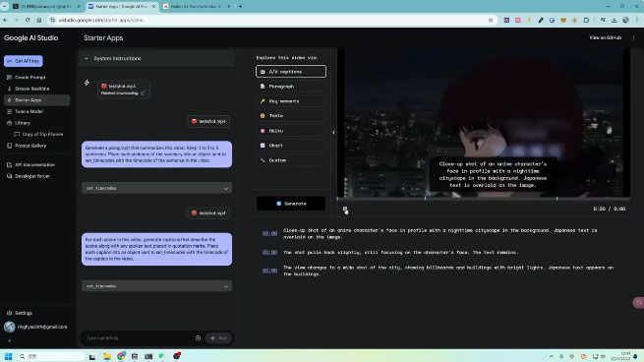This screenshot has height=362, width=644.
Task: Open Settings from the sidebar
Action: tap(24, 313)
